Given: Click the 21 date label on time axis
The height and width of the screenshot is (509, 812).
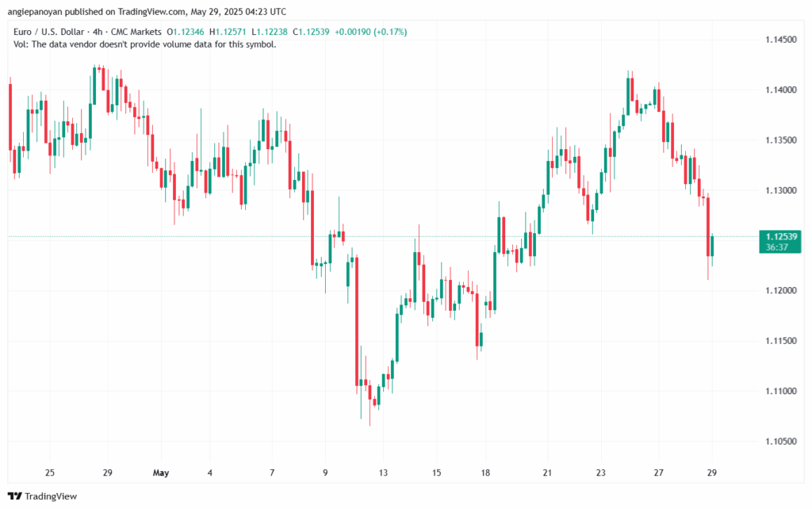Looking at the screenshot, I should tap(547, 473).
